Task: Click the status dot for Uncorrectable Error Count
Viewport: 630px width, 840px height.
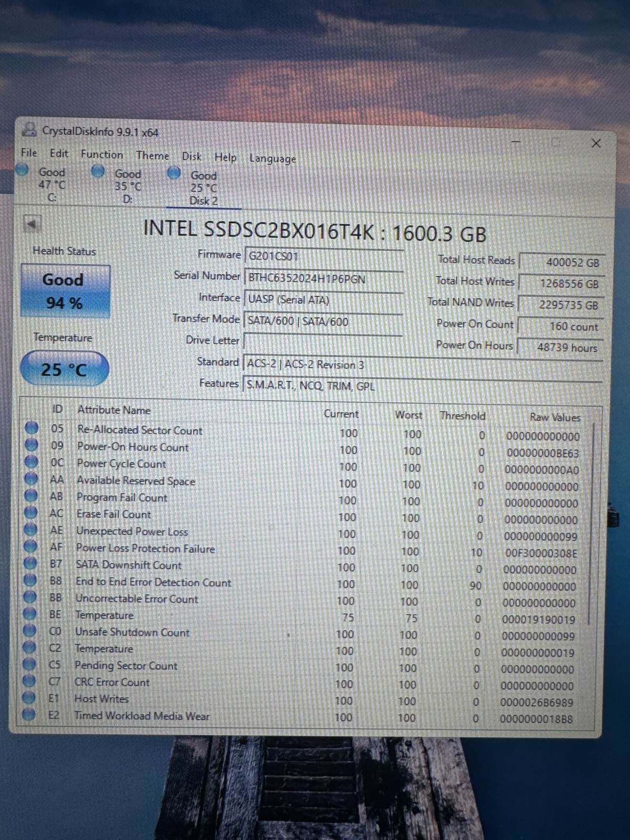Action: coord(30,596)
